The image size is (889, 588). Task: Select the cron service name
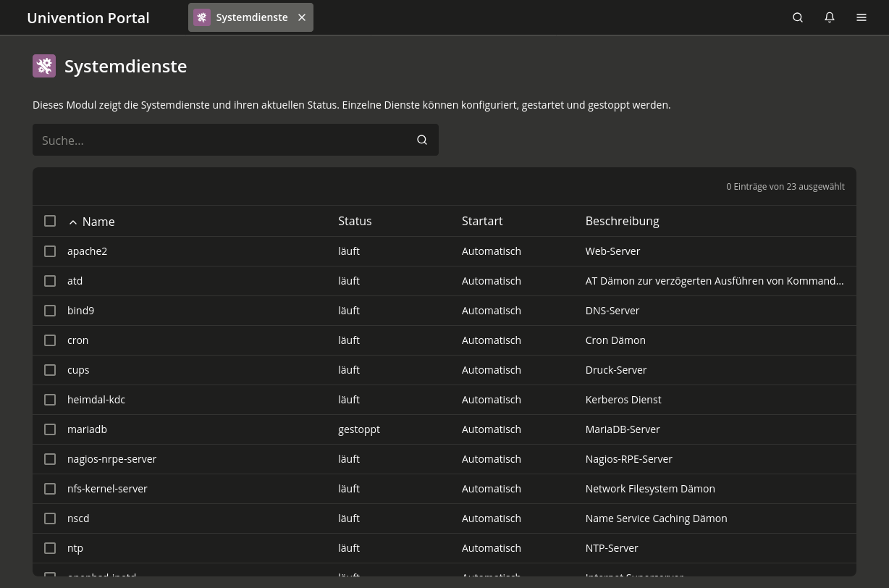[x=77, y=340]
